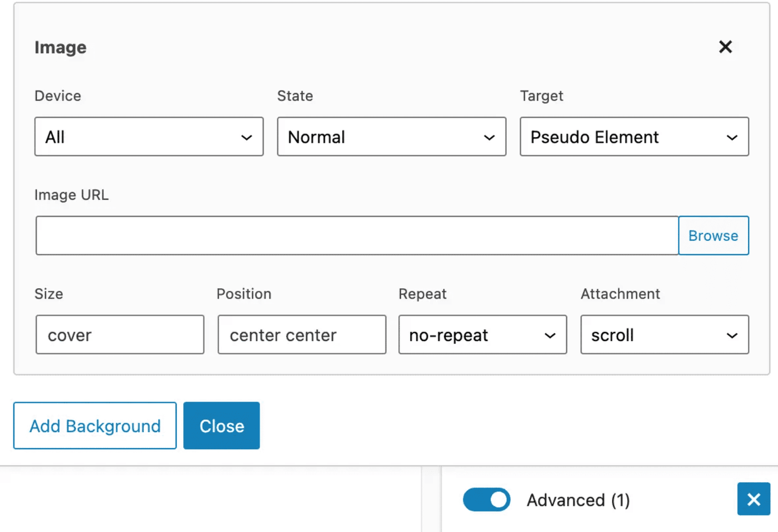
Task: Click into the Size field containing cover
Action: click(x=120, y=335)
